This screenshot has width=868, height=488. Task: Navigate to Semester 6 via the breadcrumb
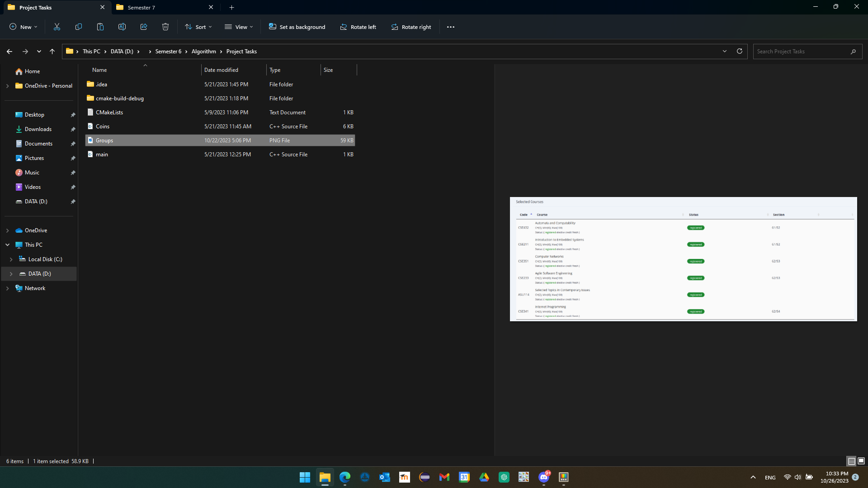168,52
